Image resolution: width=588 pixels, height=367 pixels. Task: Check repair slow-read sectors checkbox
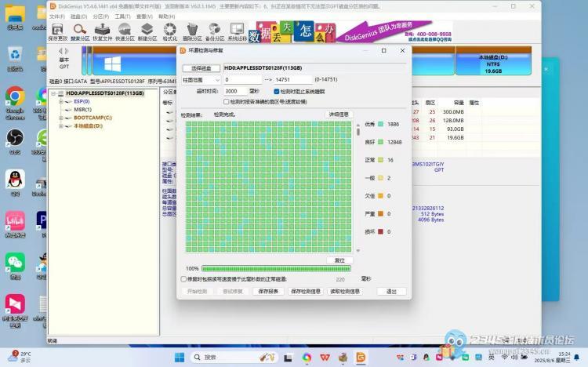tap(183, 279)
